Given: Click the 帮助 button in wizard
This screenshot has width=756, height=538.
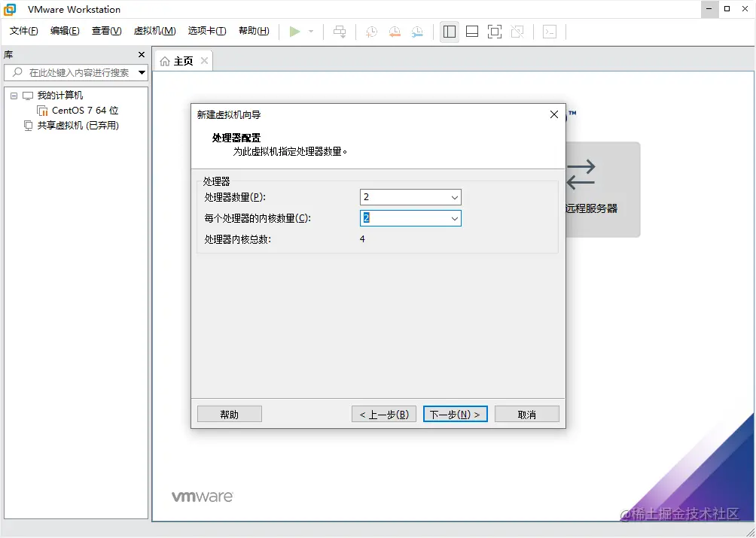Looking at the screenshot, I should pyautogui.click(x=230, y=414).
